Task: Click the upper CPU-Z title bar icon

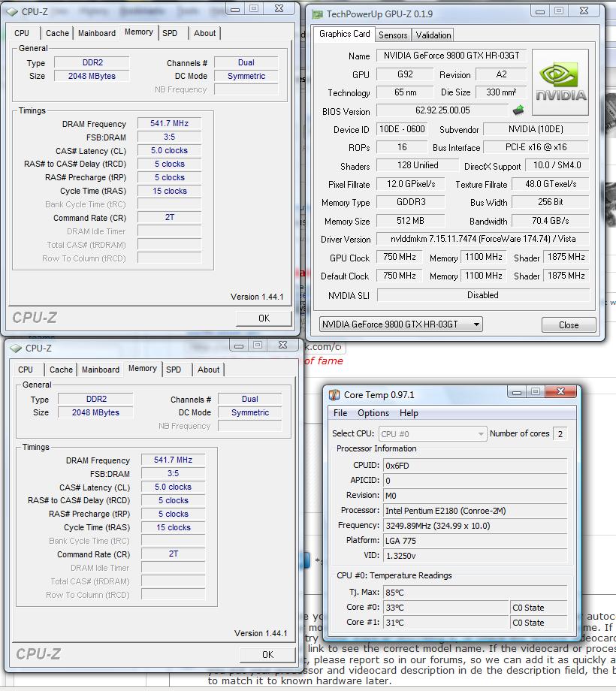Action: tap(13, 12)
